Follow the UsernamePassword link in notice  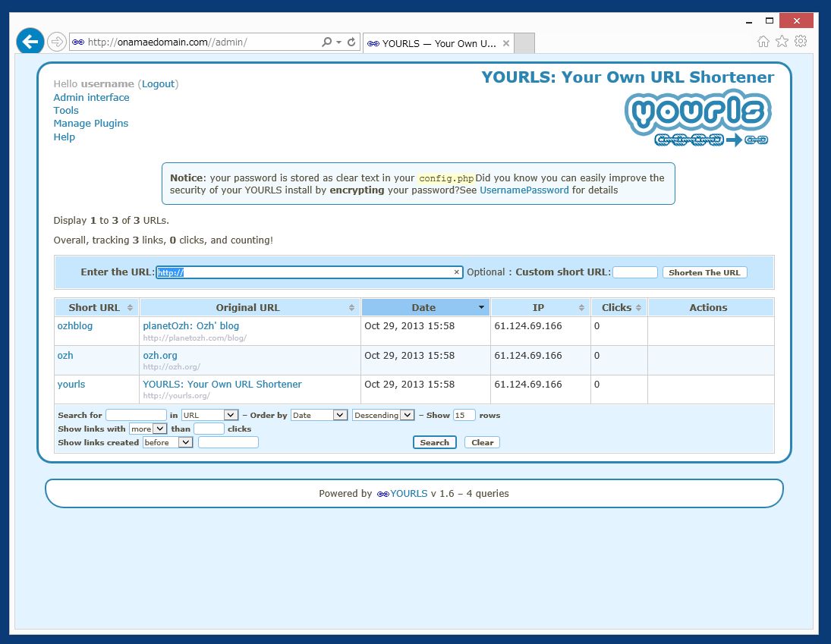(524, 190)
